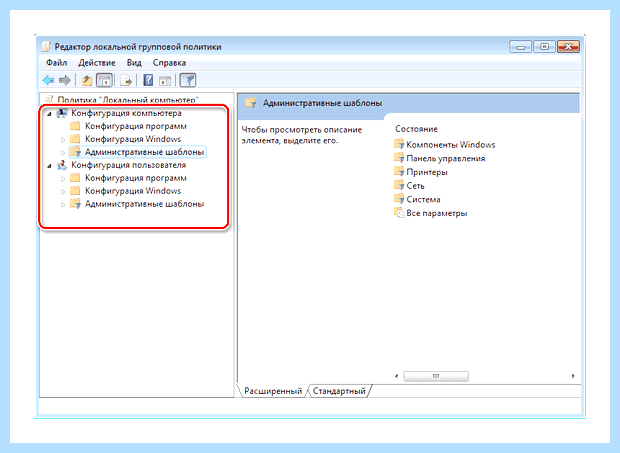Click the horizontal scrollbar thumb
This screenshot has width=620, height=453.
click(x=436, y=376)
